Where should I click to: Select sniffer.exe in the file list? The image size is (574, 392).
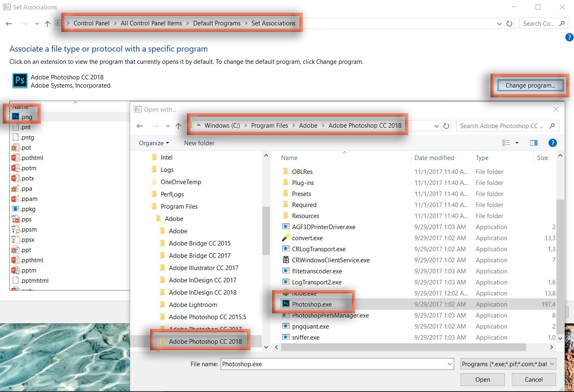(x=306, y=337)
